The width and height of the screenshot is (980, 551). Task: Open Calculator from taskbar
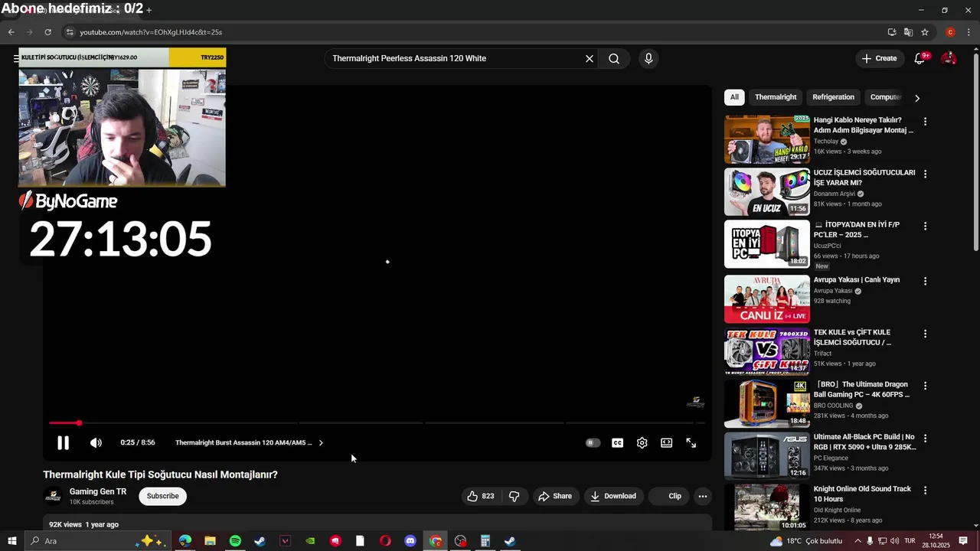coord(485,541)
